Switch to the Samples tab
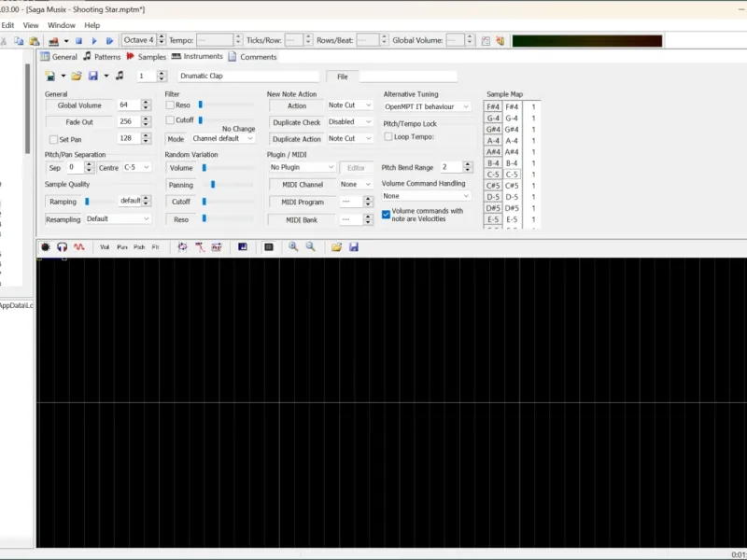This screenshot has height=560, width=747. 147,57
